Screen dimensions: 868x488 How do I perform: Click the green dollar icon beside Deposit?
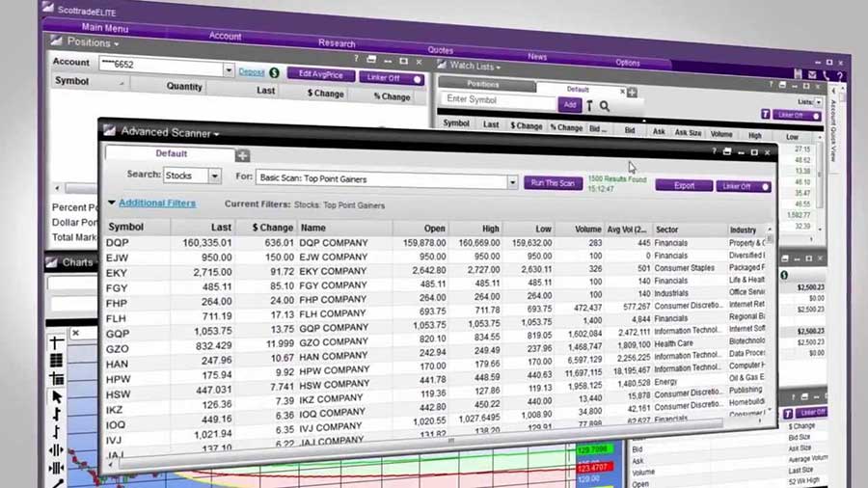click(274, 73)
